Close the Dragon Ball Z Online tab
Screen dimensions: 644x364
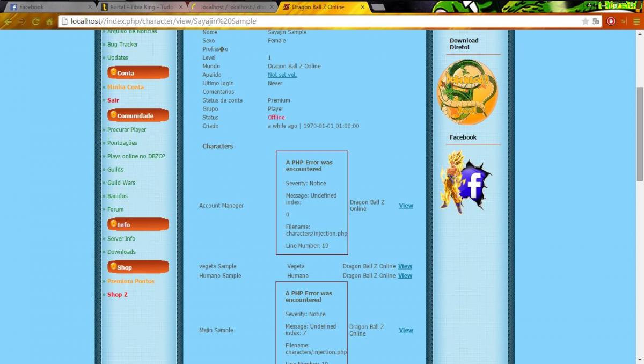[x=363, y=8]
